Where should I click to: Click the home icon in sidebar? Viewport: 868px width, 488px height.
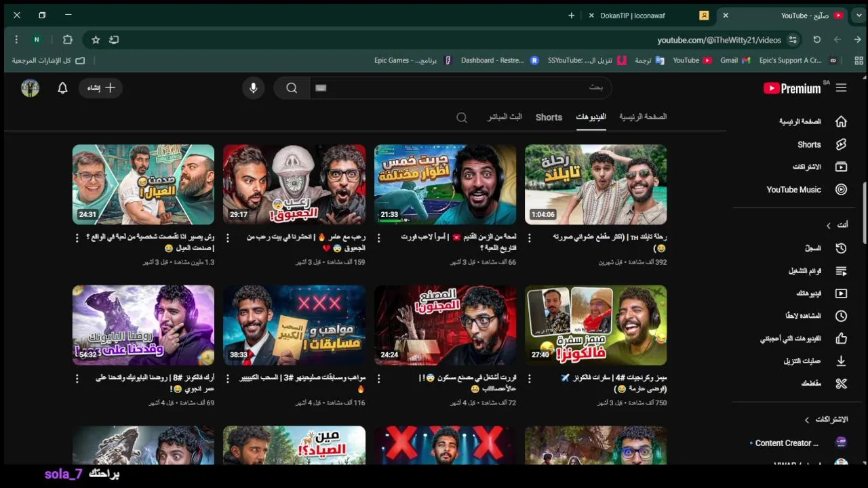[x=841, y=121]
